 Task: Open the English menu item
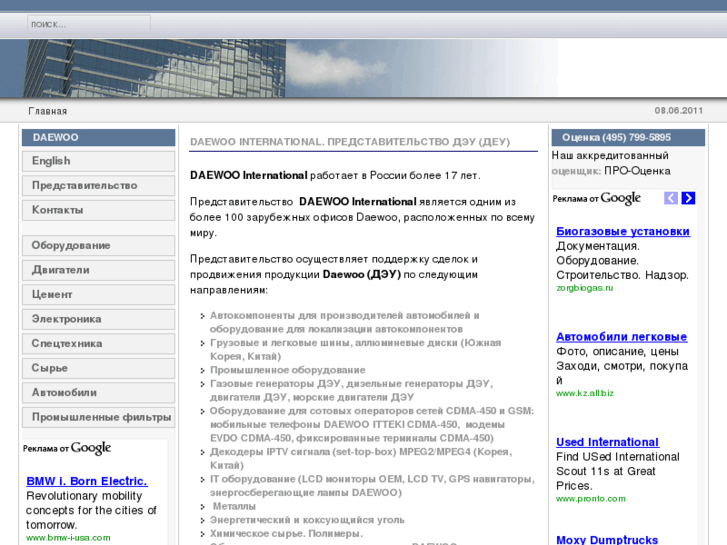[98, 161]
